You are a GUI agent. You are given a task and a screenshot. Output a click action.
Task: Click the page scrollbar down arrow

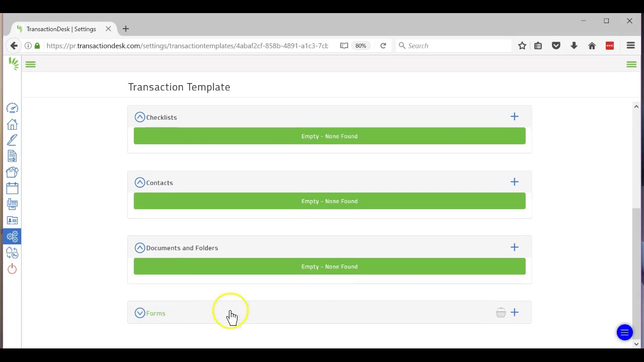click(x=636, y=344)
